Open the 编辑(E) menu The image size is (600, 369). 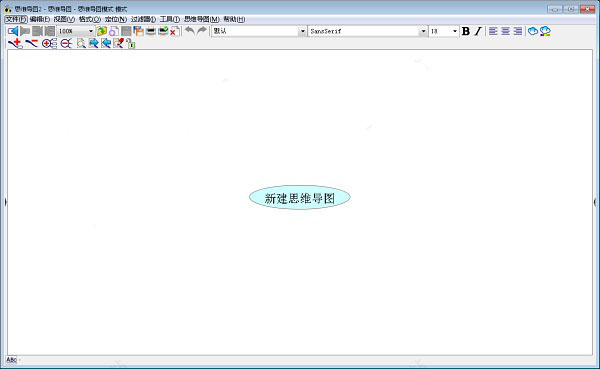pyautogui.click(x=40, y=19)
